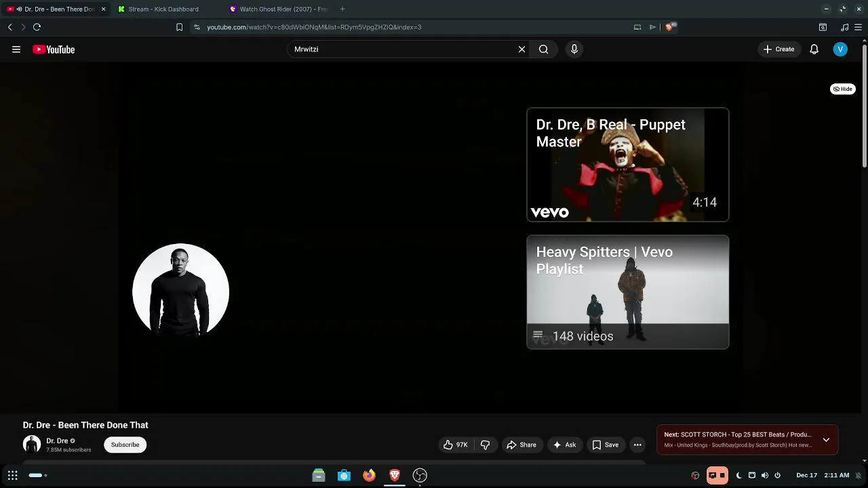Viewport: 868px width, 488px height.
Task: Click the search magnifier button
Action: pyautogui.click(x=543, y=49)
